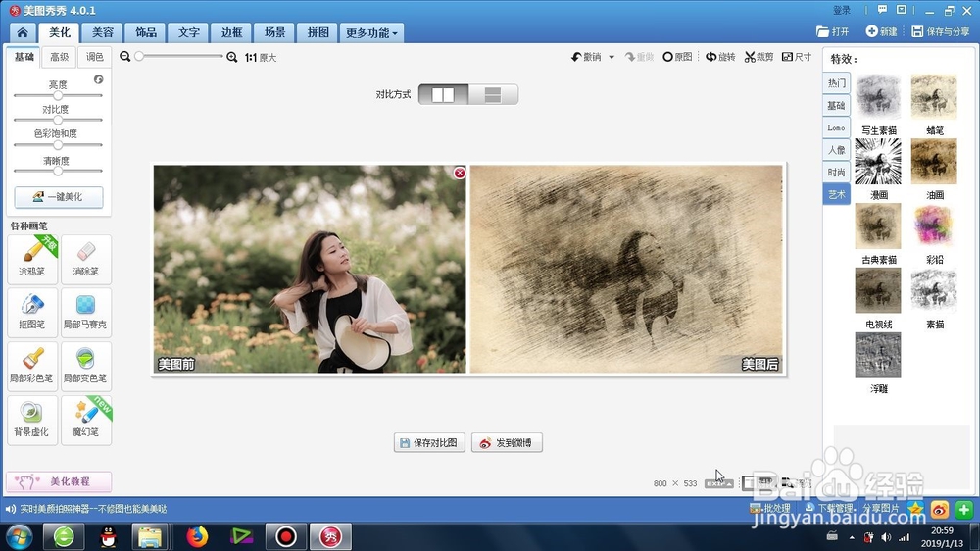Select the Lomo effects category
Image resolution: width=980 pixels, height=551 pixels.
coord(836,127)
